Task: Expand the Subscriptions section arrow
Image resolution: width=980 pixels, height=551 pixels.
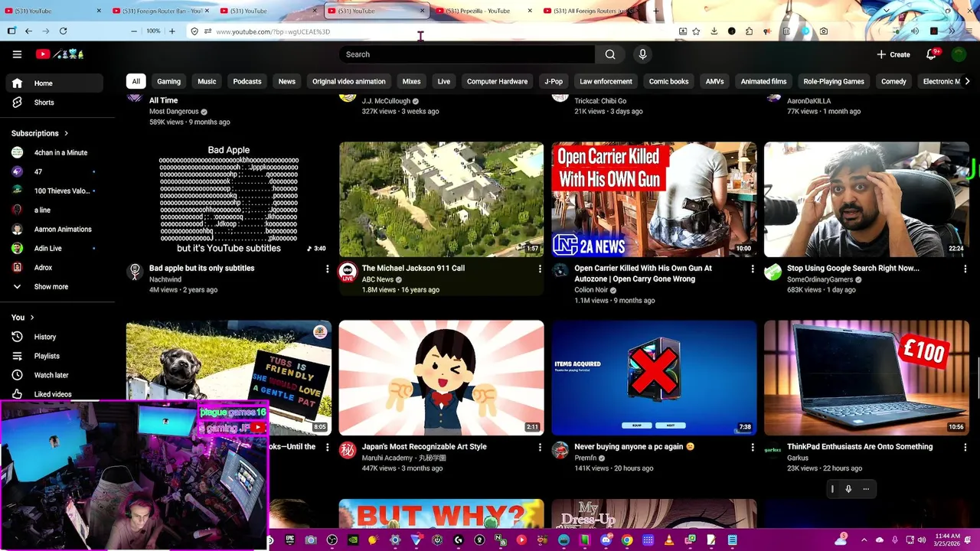Action: [66, 133]
